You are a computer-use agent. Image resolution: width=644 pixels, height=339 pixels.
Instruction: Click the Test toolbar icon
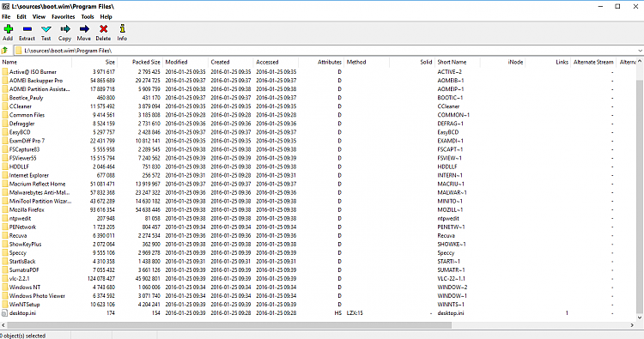click(46, 29)
